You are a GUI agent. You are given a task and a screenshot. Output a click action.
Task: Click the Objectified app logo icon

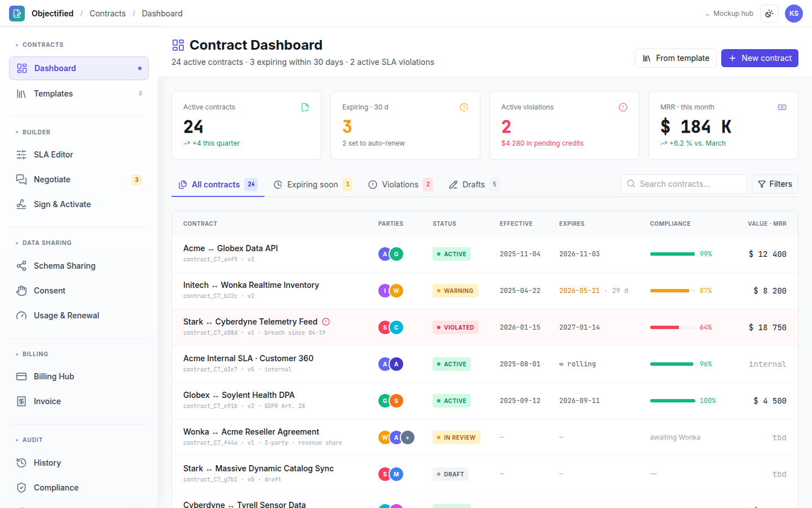click(17, 14)
